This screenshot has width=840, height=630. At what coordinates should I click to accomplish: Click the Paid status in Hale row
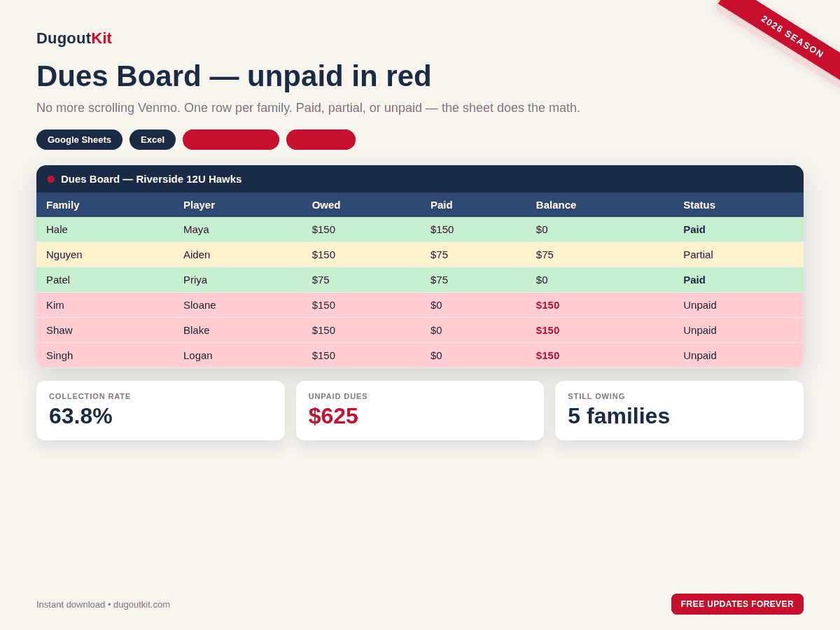pos(694,229)
